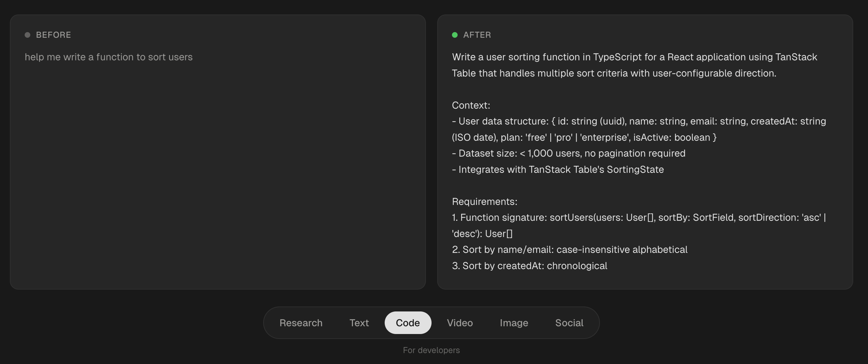
Task: Open the Video tab
Action: (460, 323)
